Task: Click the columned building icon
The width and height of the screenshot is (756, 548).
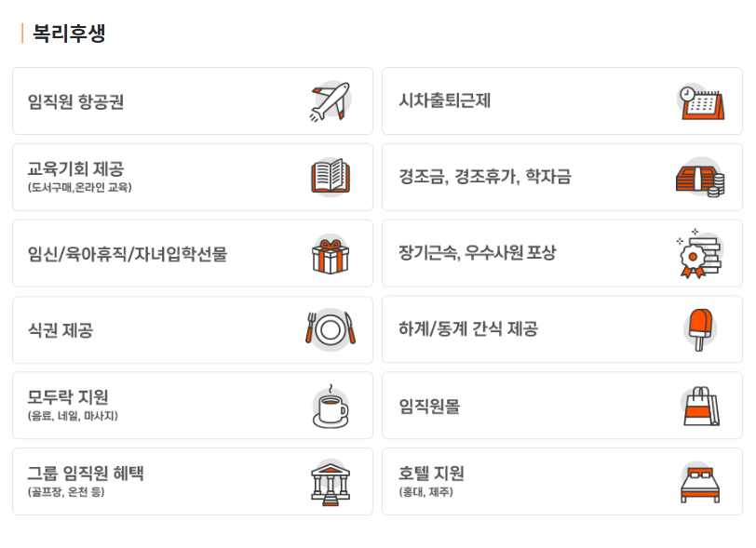Action: click(x=330, y=482)
